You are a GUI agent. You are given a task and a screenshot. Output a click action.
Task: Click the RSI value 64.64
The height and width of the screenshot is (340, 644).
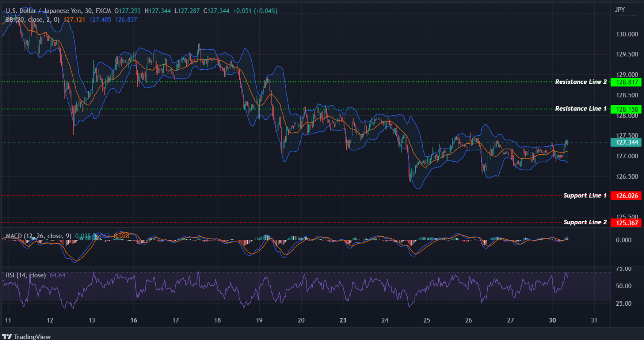[57, 275]
